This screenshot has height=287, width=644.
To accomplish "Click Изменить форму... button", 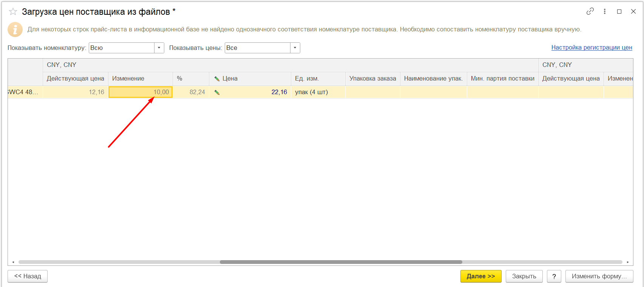I will coord(599,276).
